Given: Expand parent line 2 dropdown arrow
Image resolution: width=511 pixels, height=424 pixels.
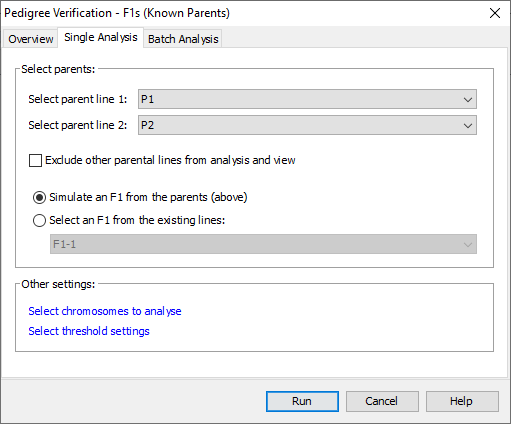Looking at the screenshot, I should point(468,125).
